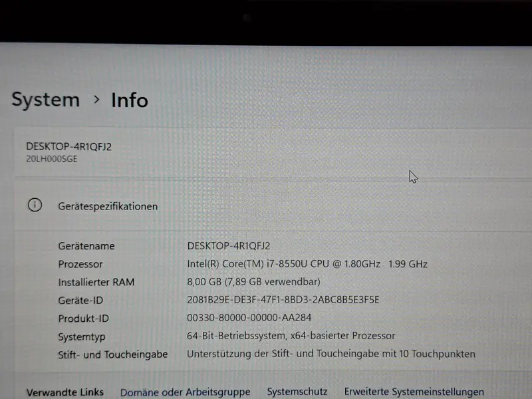
Task: Select the 8,00 GB RAM value
Action: [253, 282]
